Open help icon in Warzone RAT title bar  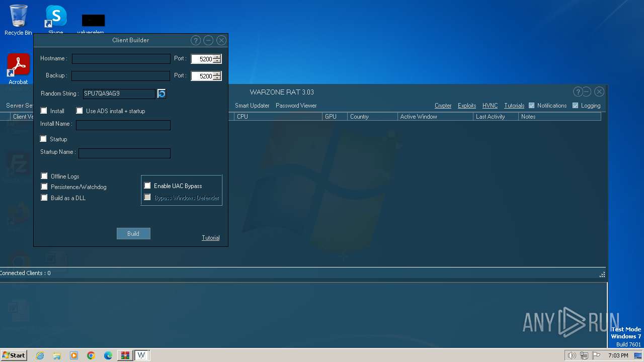tap(578, 92)
